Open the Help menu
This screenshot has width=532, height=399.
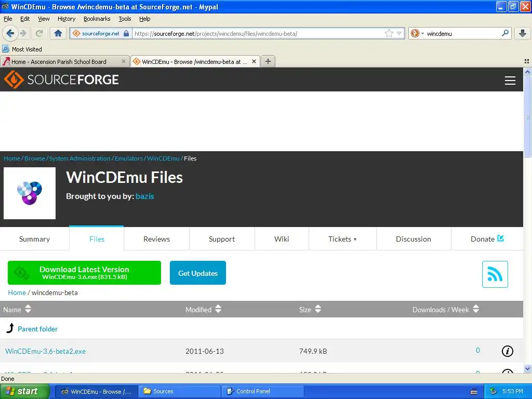click(x=144, y=19)
